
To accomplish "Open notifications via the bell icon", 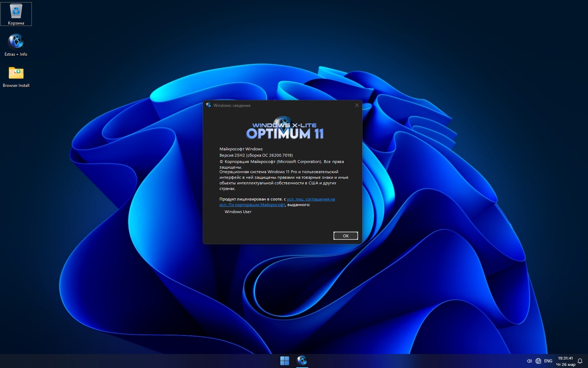I will click(x=580, y=361).
